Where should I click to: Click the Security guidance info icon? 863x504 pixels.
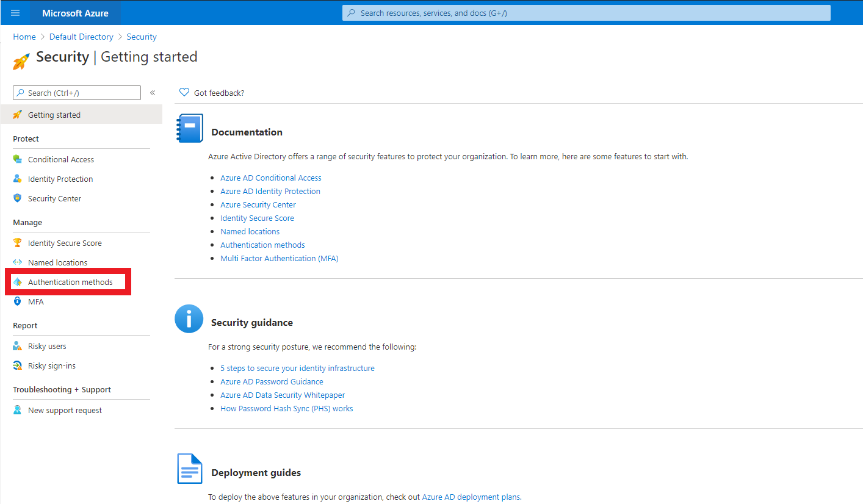pos(189,319)
